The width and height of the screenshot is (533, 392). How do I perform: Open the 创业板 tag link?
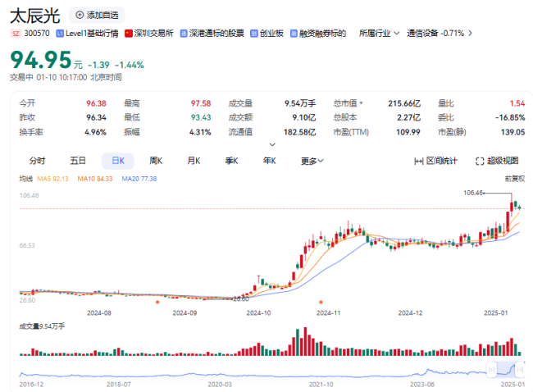tap(271, 34)
